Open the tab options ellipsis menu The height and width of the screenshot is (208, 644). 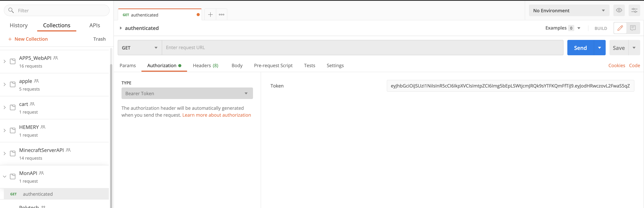[222, 15]
